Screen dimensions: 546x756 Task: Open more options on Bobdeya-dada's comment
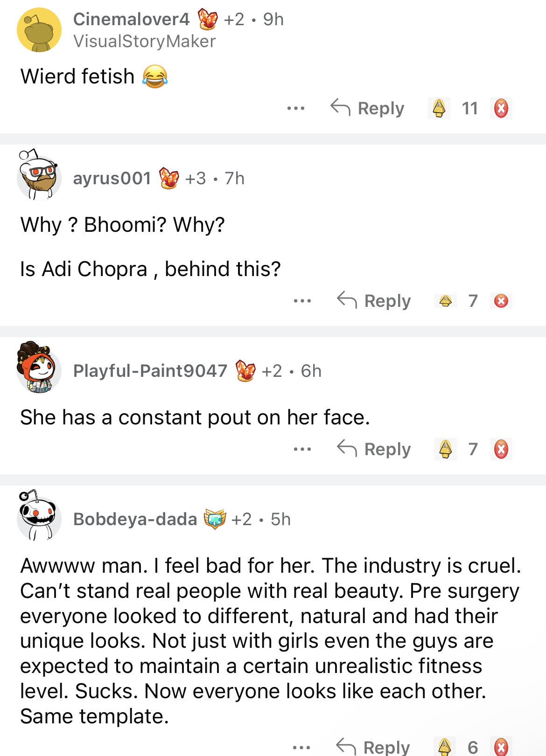pyautogui.click(x=301, y=747)
